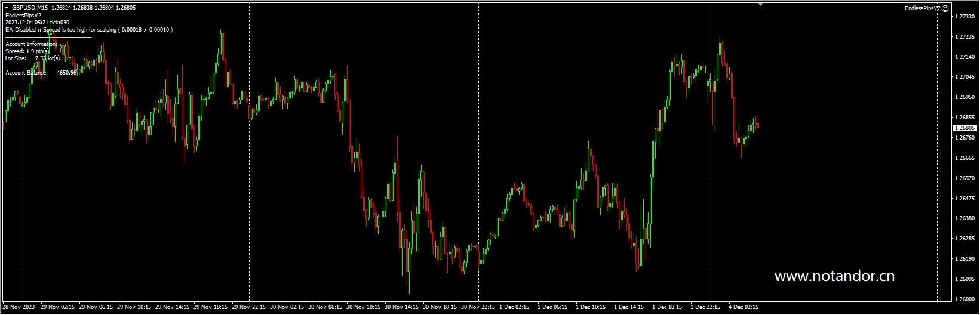Click the EA Disabled status message
Screen dimensions: 980x315
click(x=88, y=29)
